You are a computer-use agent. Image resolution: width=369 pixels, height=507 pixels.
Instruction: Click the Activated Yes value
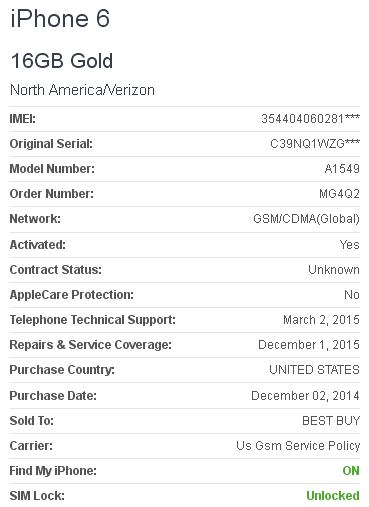tap(350, 245)
